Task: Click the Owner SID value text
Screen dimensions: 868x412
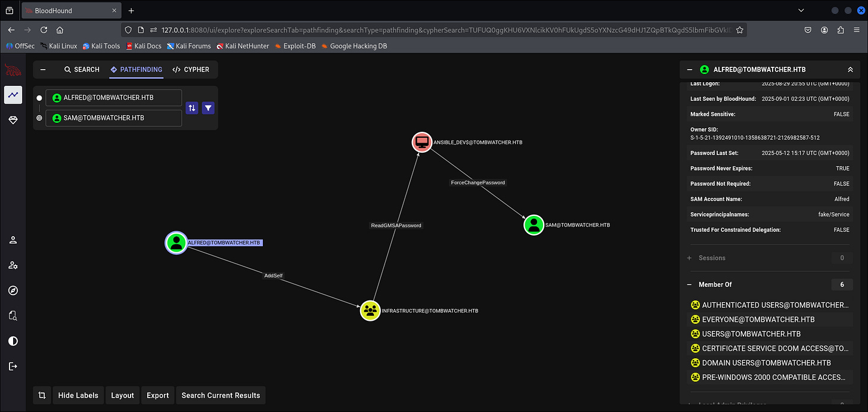Action: click(x=755, y=138)
